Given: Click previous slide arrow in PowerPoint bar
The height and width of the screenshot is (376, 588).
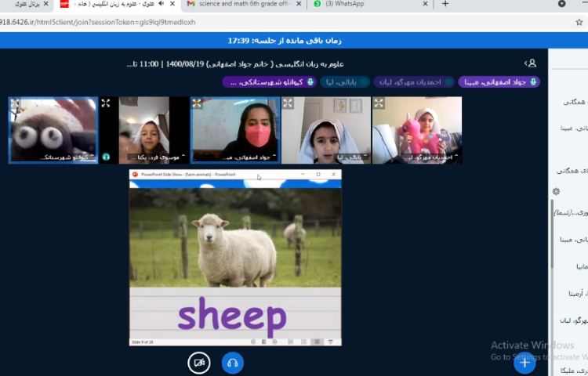Looking at the screenshot, I should click(x=253, y=342).
